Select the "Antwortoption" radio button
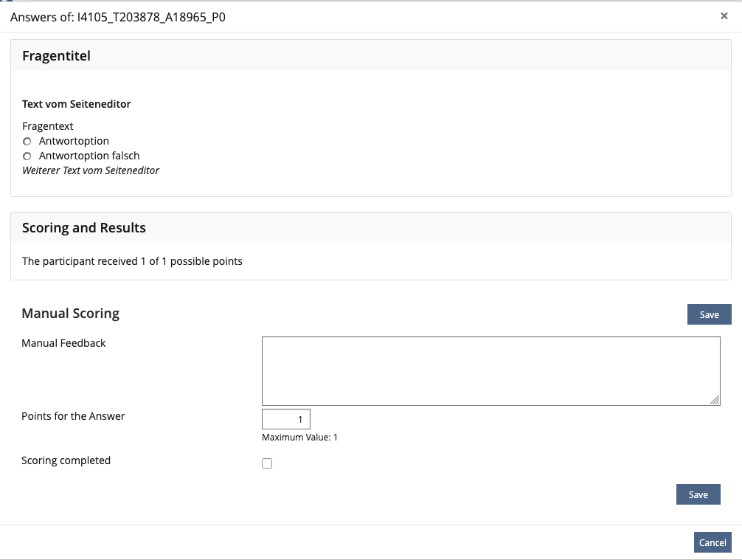The height and width of the screenshot is (560, 742). 27,141
